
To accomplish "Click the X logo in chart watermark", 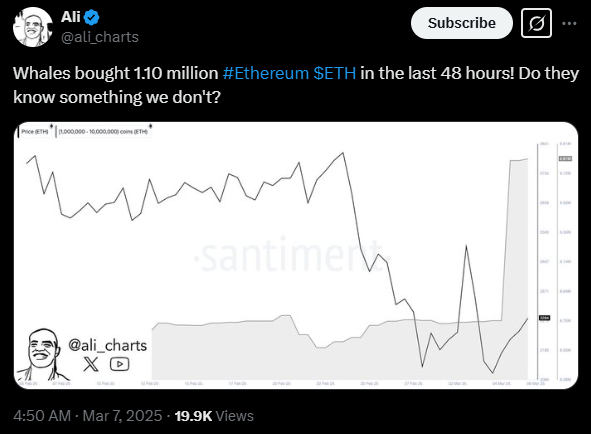I will tap(90, 364).
